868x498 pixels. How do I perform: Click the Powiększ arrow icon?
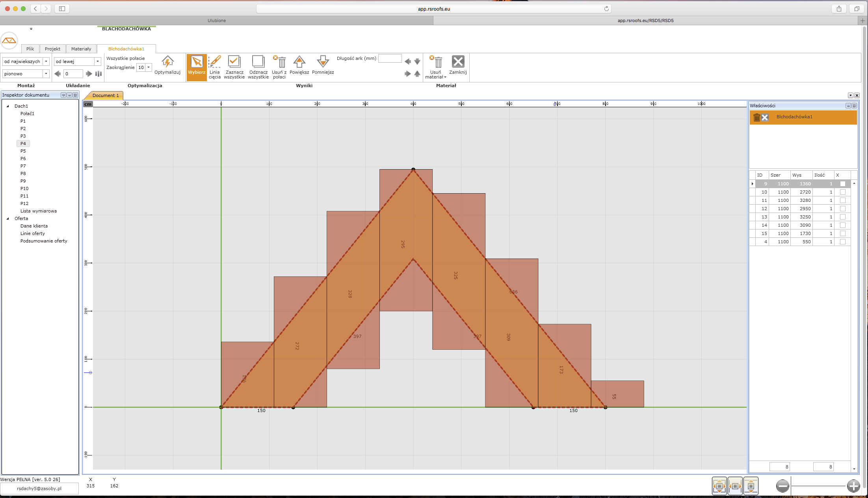point(299,62)
